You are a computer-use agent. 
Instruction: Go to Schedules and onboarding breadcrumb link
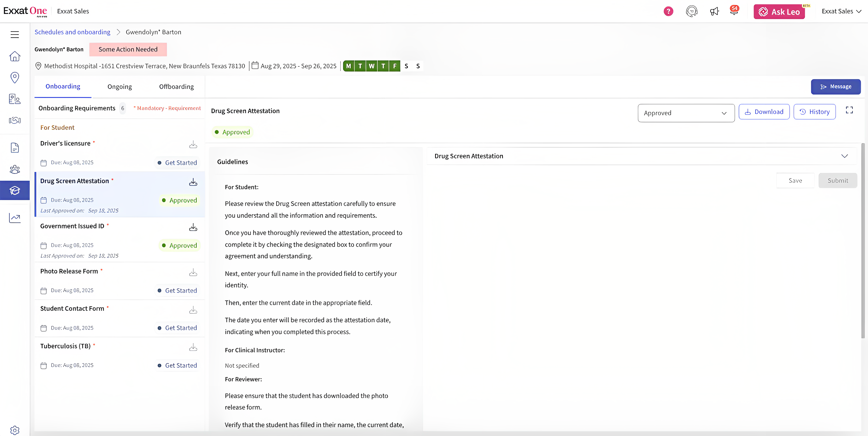tap(72, 32)
